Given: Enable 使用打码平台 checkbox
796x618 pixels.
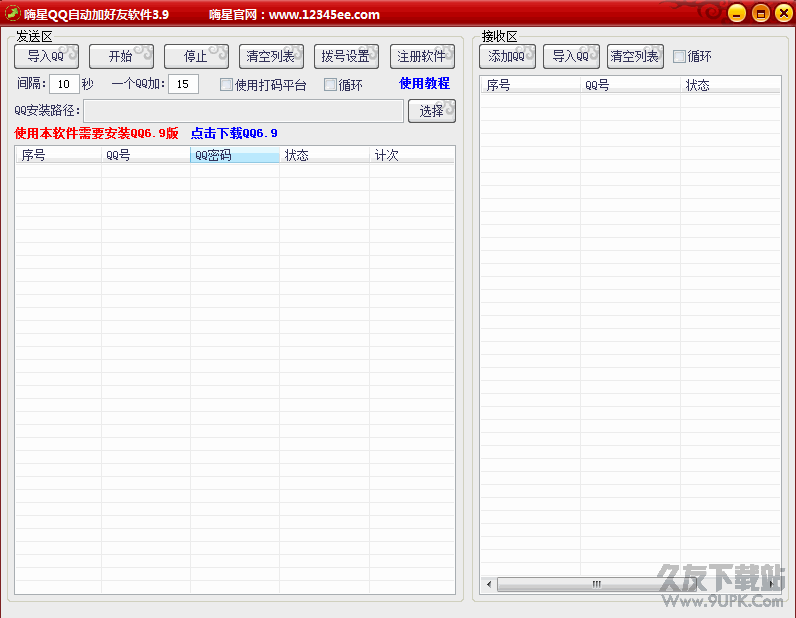Looking at the screenshot, I should pyautogui.click(x=226, y=85).
